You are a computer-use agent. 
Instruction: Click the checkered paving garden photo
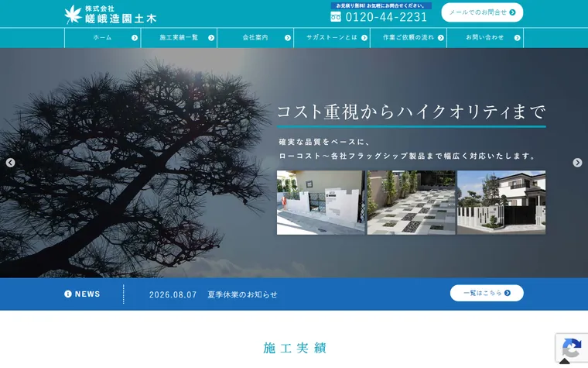tap(411, 203)
